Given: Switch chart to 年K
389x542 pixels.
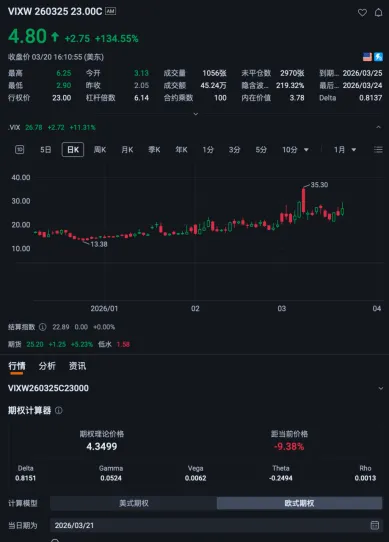Looking at the screenshot, I should click(x=181, y=150).
